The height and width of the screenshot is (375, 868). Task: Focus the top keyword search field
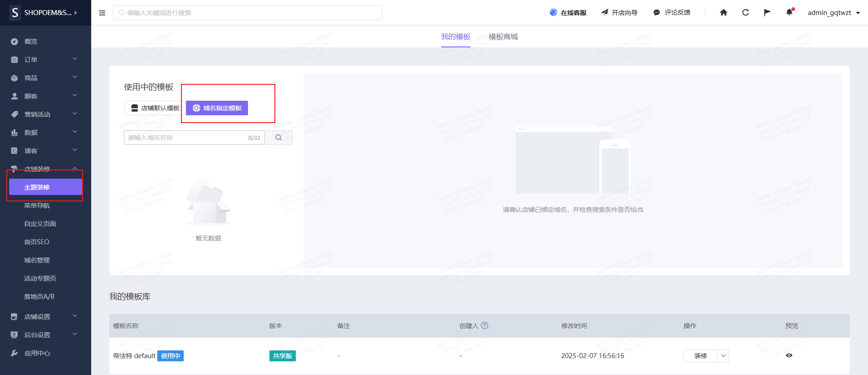(x=248, y=13)
